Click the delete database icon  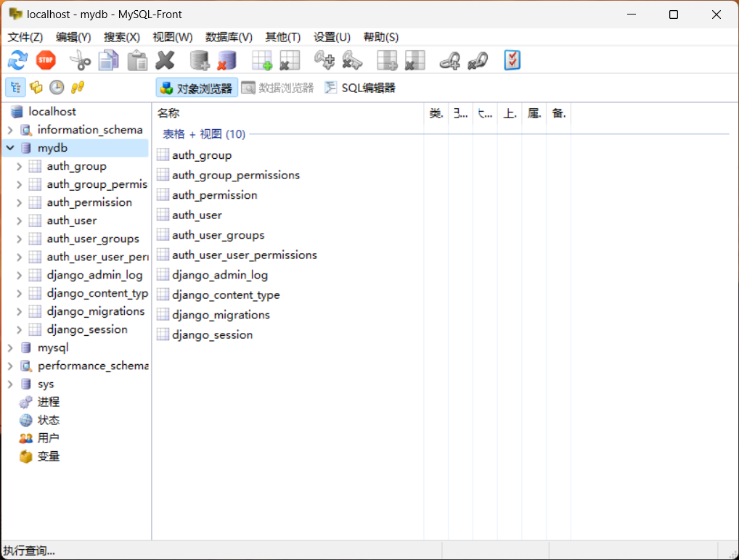pos(227,60)
